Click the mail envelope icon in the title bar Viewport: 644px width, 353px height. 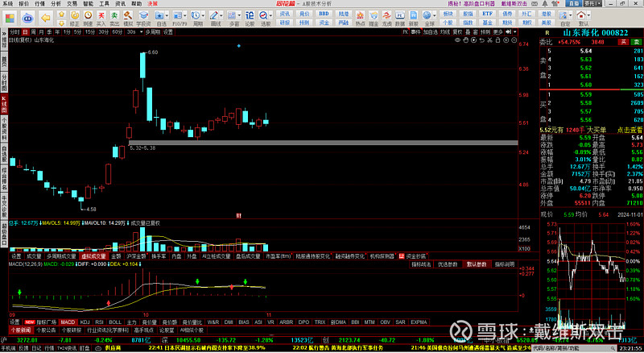point(535,3)
